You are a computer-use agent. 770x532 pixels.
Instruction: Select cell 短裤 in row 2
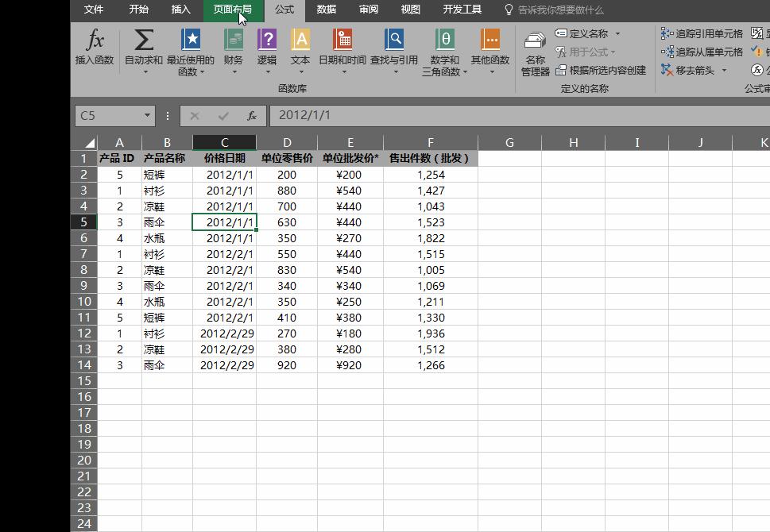point(167,175)
